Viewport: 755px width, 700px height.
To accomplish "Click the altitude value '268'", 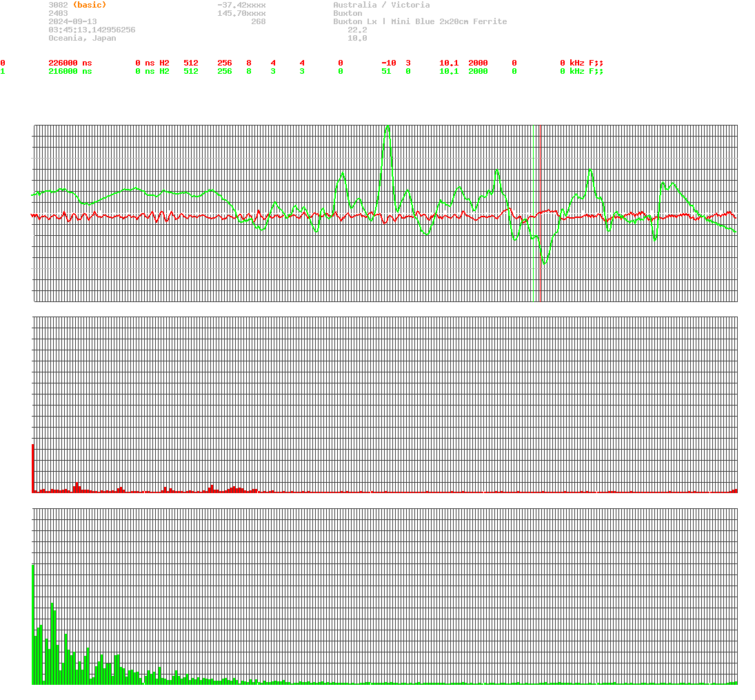I will 258,21.
